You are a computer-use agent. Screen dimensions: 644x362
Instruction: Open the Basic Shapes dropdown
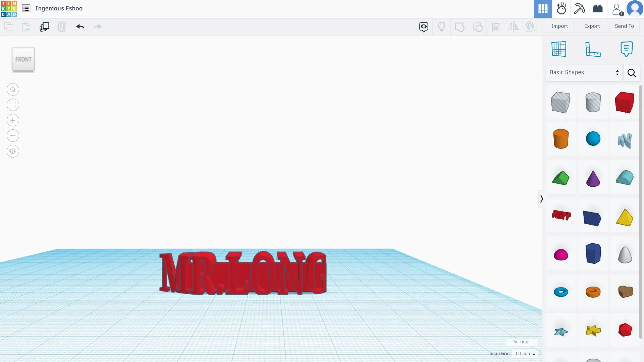(x=583, y=72)
